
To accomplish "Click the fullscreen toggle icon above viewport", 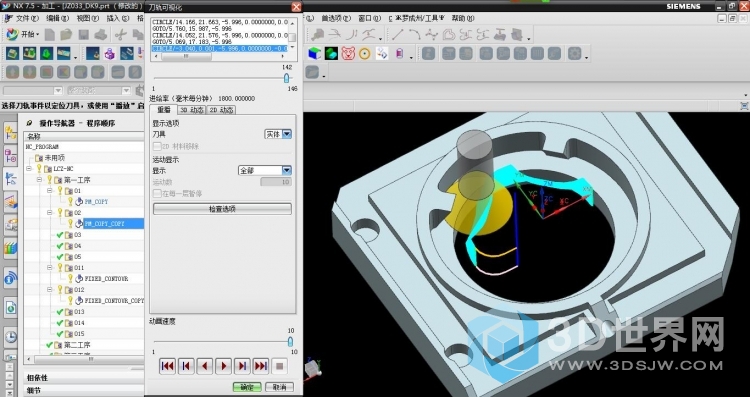I will pos(744,106).
